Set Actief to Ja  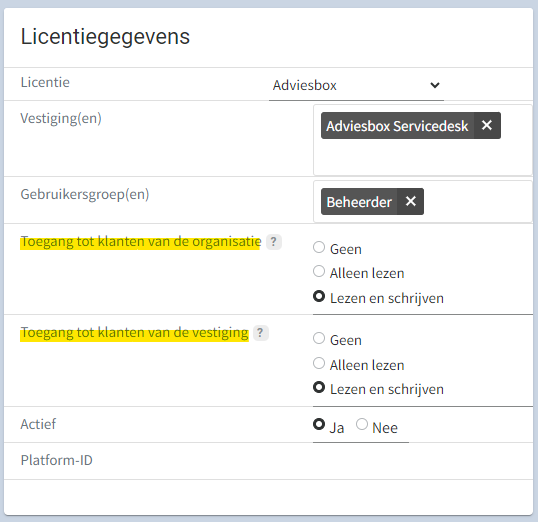pyautogui.click(x=319, y=425)
